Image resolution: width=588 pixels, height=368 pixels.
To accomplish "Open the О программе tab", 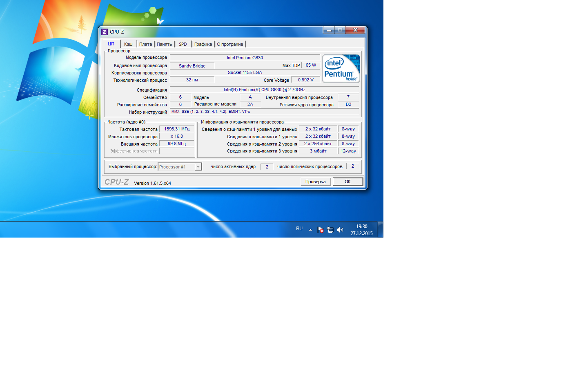I will click(230, 44).
